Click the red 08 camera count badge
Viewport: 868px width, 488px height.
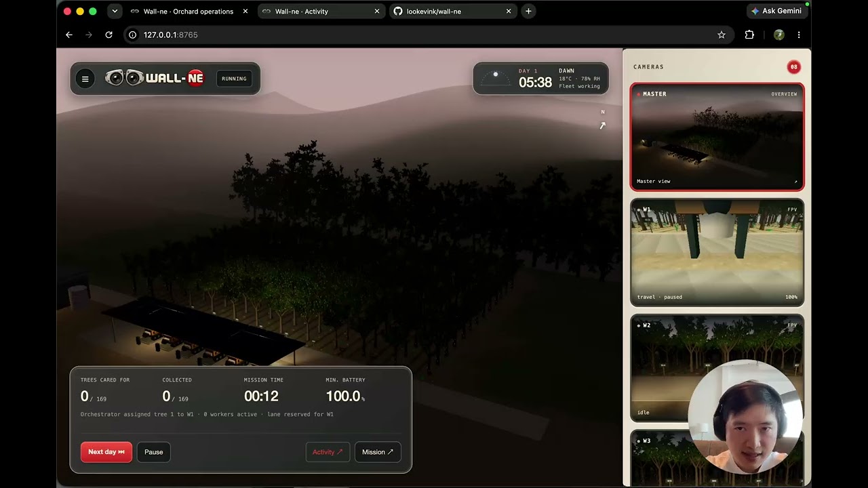coord(793,67)
